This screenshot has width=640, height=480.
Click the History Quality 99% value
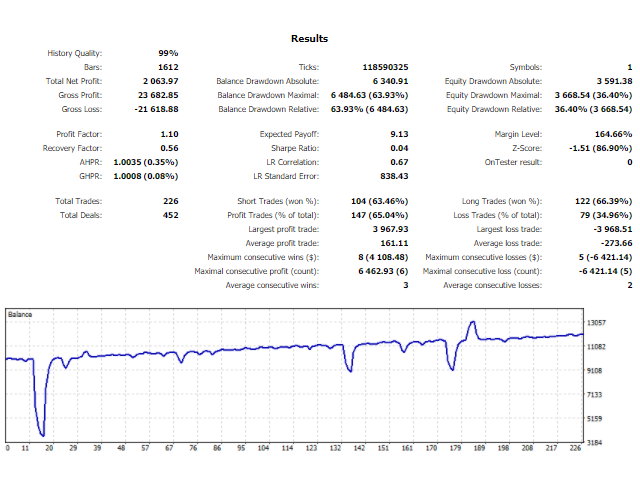click(168, 53)
